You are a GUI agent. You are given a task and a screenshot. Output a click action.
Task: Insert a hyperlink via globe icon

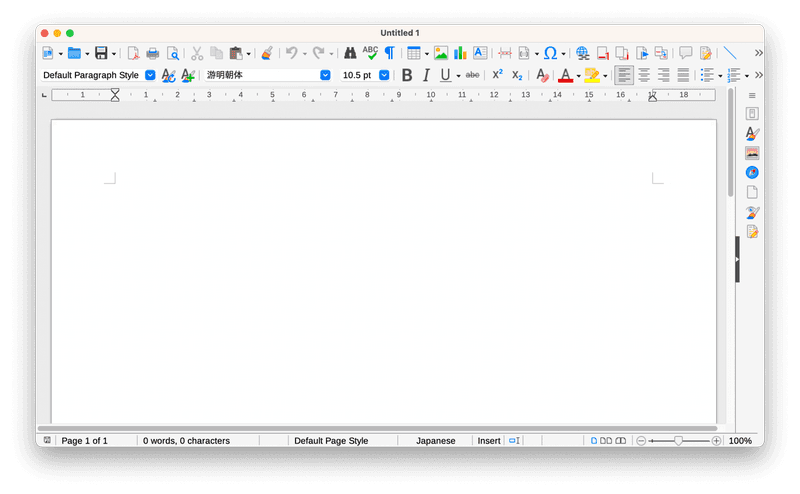click(582, 53)
